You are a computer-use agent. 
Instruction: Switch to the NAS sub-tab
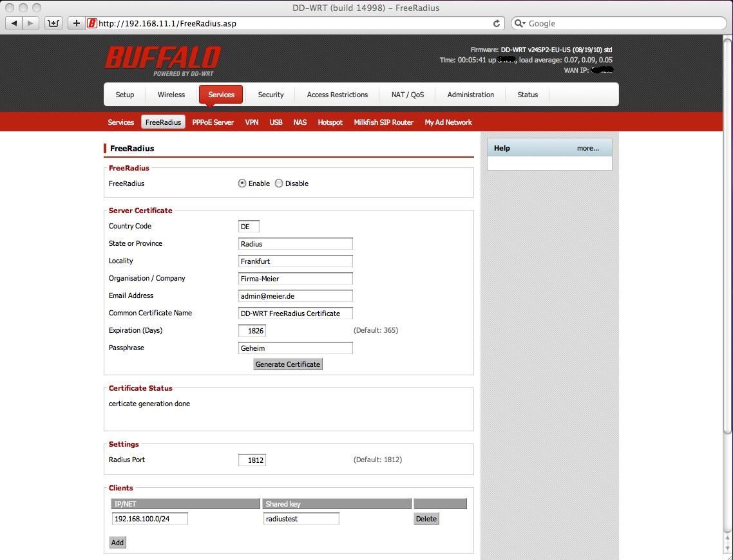tap(300, 122)
